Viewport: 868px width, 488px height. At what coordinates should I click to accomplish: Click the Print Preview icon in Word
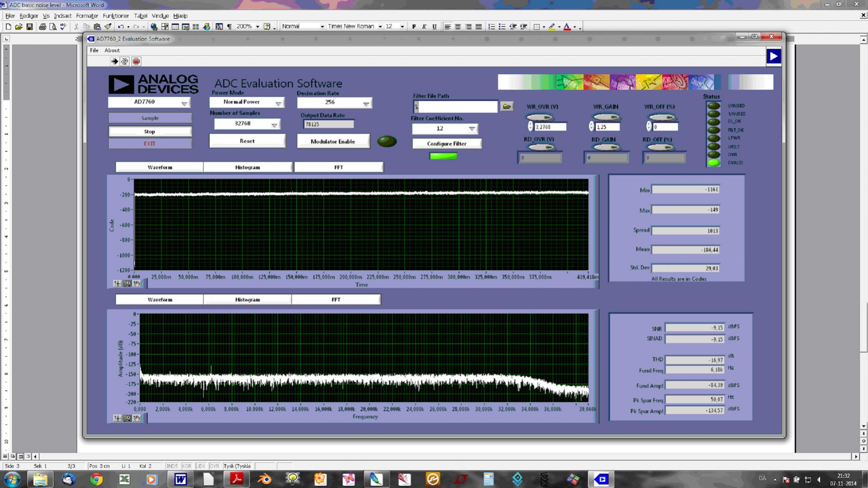[52, 27]
